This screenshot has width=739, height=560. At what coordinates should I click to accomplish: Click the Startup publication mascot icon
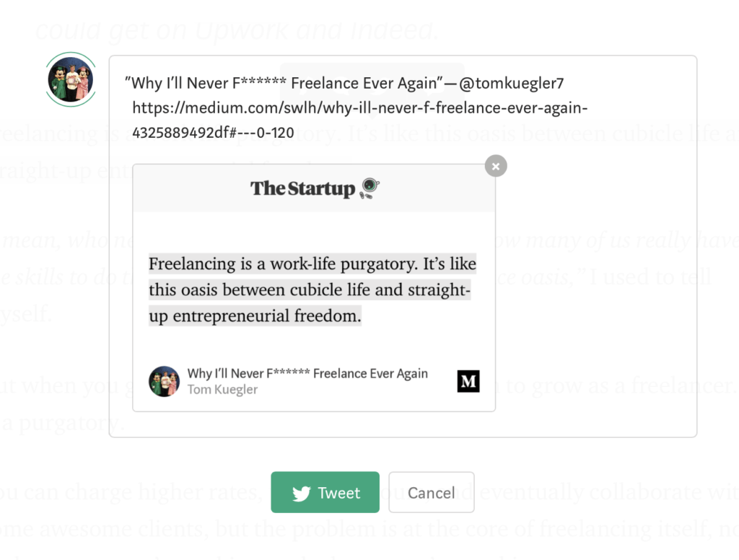(369, 188)
